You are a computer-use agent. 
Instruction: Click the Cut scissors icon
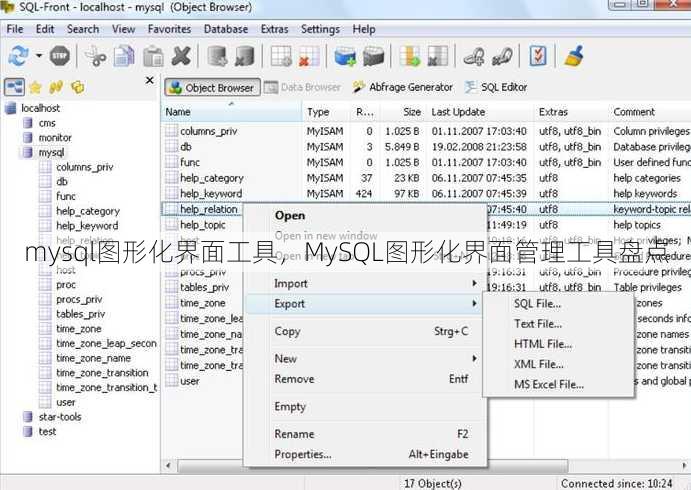tap(95, 56)
